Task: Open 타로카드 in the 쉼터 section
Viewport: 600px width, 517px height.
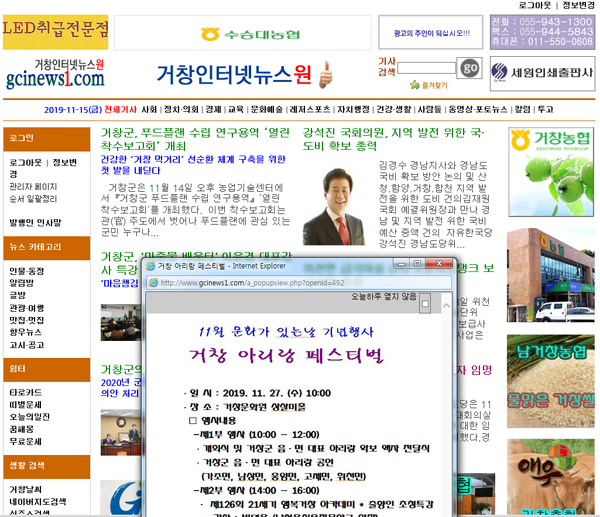Action: [x=26, y=393]
